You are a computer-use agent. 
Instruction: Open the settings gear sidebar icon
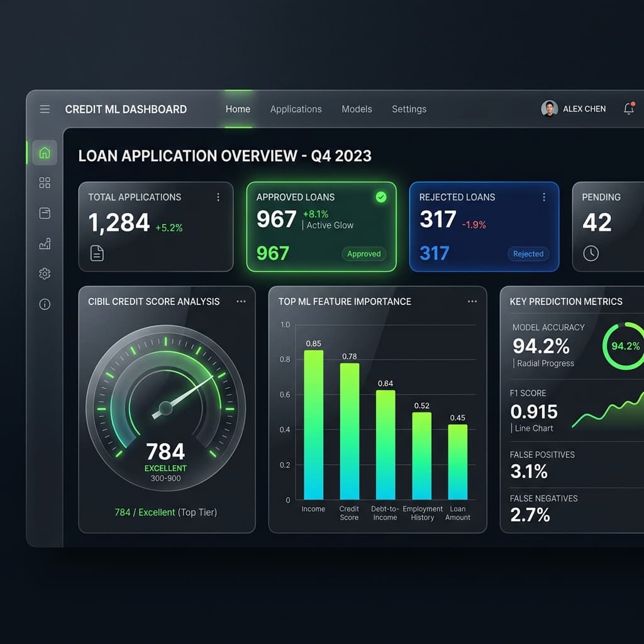(x=45, y=274)
